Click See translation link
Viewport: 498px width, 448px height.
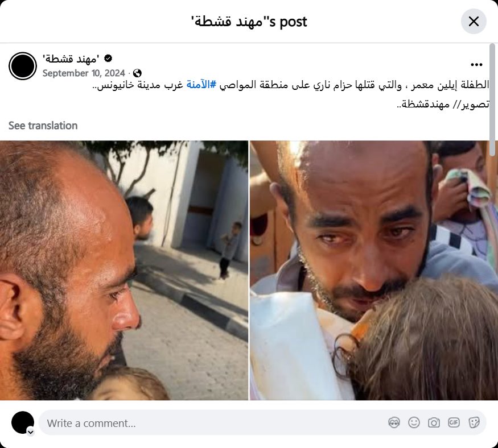(43, 126)
